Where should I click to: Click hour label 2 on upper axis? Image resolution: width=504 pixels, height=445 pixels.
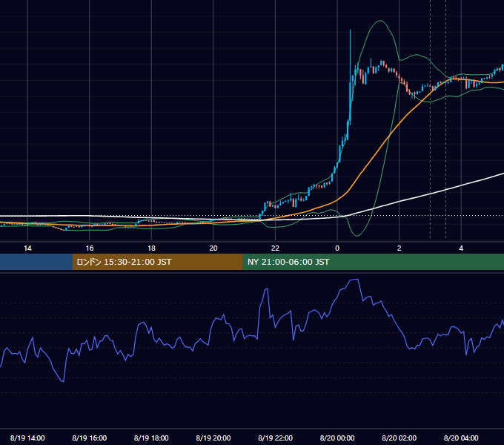399,248
